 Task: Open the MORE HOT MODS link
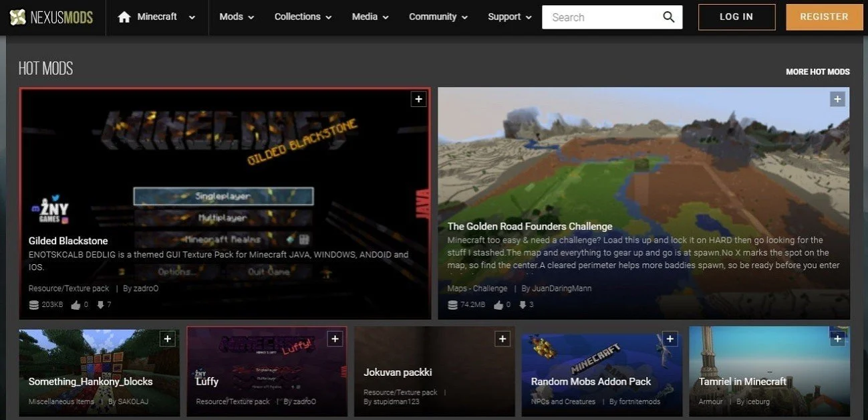[818, 72]
